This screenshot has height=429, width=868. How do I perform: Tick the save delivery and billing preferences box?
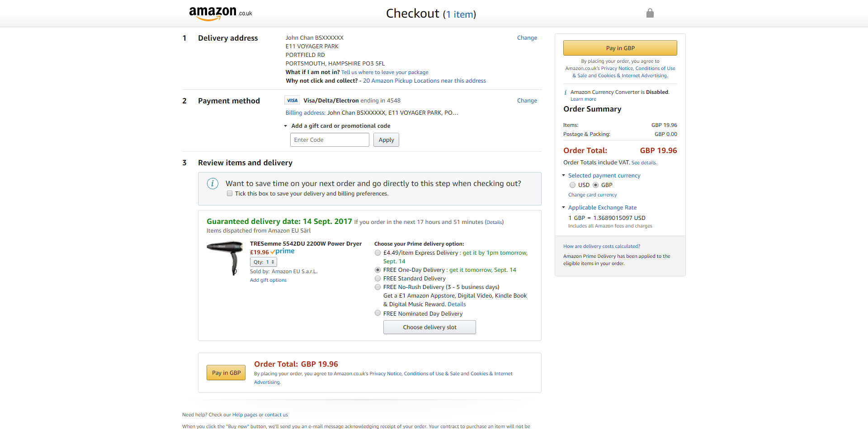pos(230,194)
